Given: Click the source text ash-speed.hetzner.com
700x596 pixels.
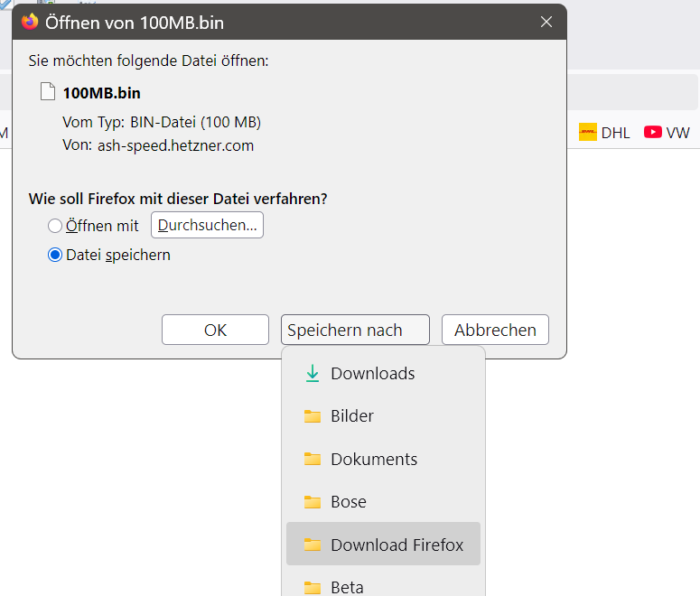Looking at the screenshot, I should [x=175, y=145].
